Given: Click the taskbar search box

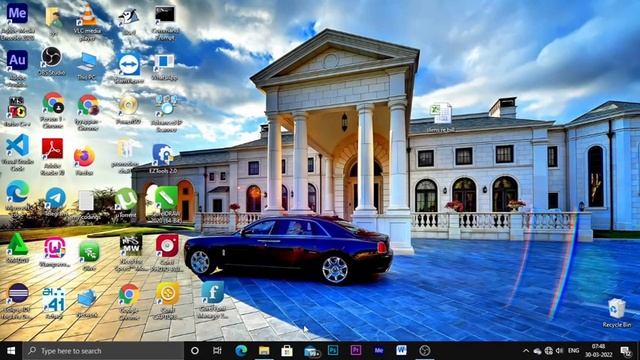Looking at the screenshot, I should click(x=103, y=351).
